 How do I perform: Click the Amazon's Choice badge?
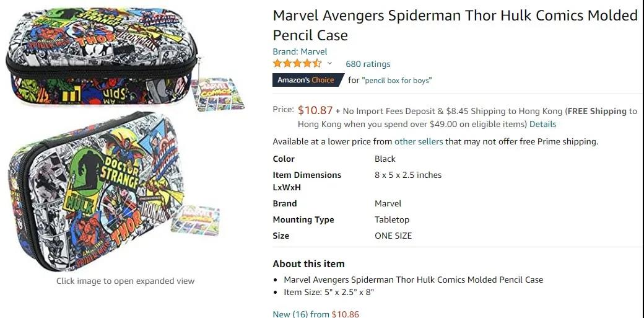305,80
